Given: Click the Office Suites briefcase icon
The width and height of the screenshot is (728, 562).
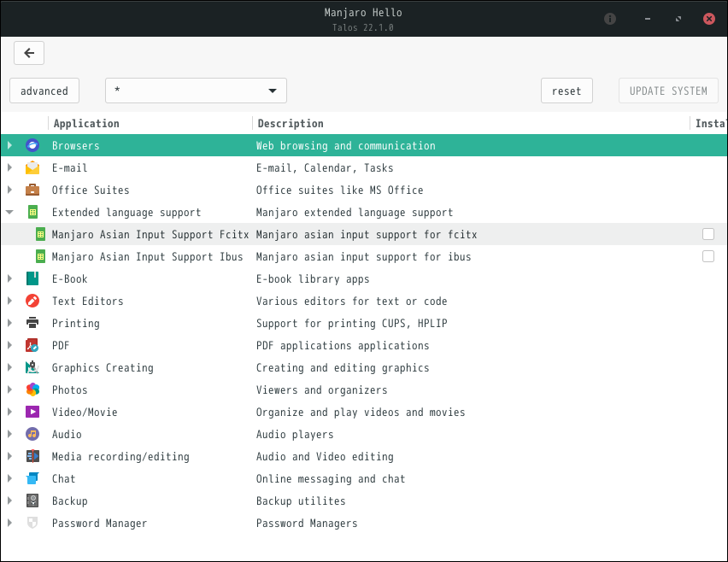Looking at the screenshot, I should 32,190.
